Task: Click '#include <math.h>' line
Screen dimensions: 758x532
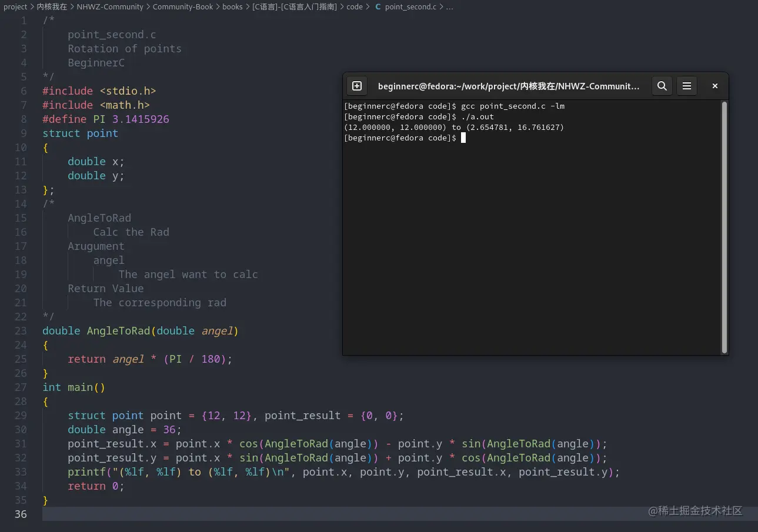Action: 96,105
